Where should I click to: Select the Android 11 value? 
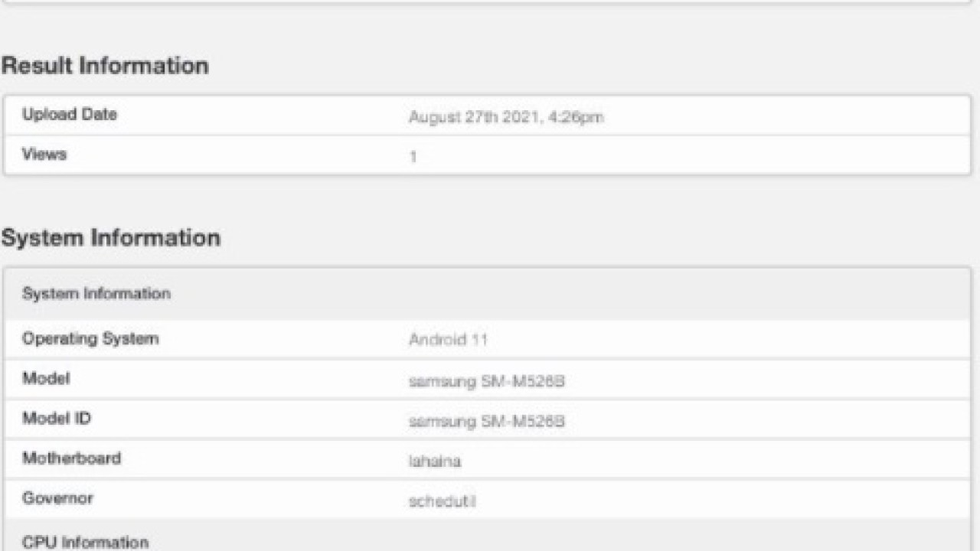[448, 340]
